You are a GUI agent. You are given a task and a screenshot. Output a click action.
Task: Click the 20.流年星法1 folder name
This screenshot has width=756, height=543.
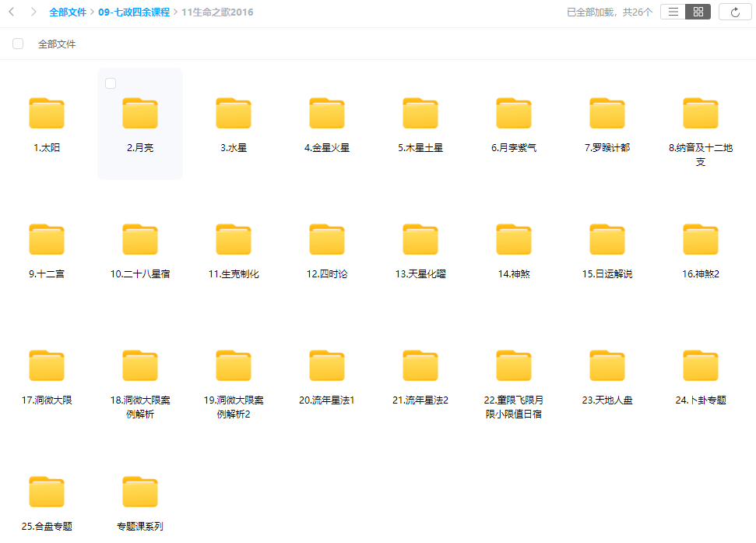point(327,400)
